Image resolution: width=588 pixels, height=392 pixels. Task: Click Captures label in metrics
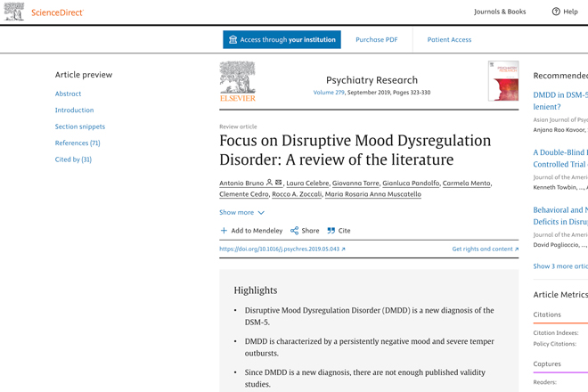(x=547, y=363)
